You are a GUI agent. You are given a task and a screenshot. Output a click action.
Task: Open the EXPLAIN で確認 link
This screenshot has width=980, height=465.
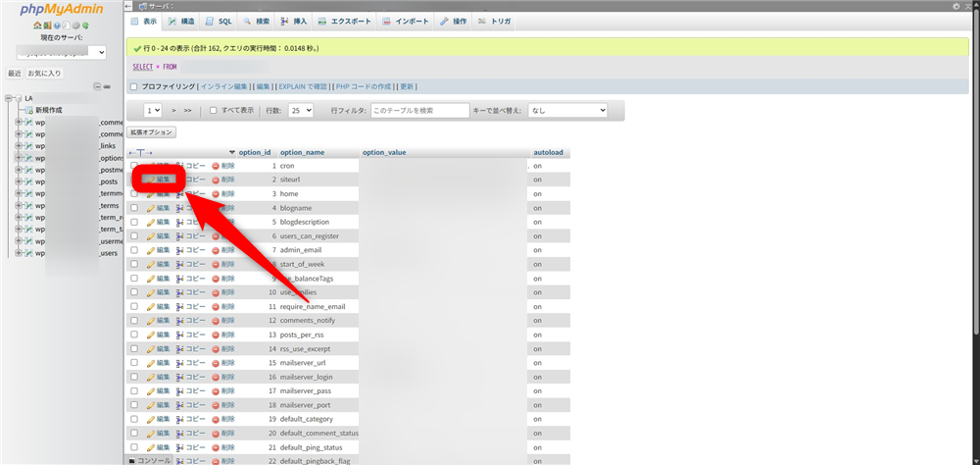[x=304, y=86]
